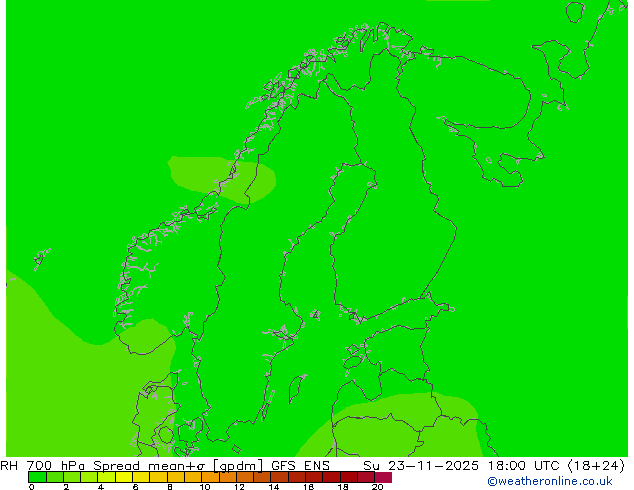Click the legend value '10'
The height and width of the screenshot is (490, 634).
pyautogui.click(x=205, y=487)
